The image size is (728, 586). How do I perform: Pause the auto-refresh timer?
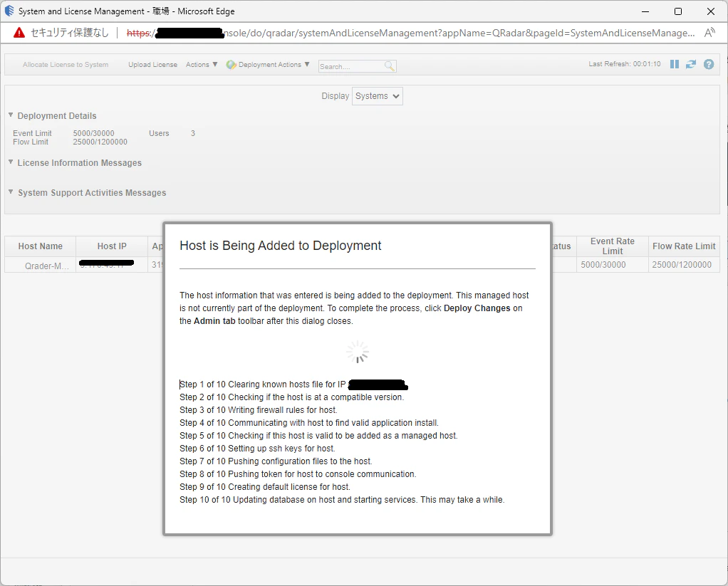point(674,65)
